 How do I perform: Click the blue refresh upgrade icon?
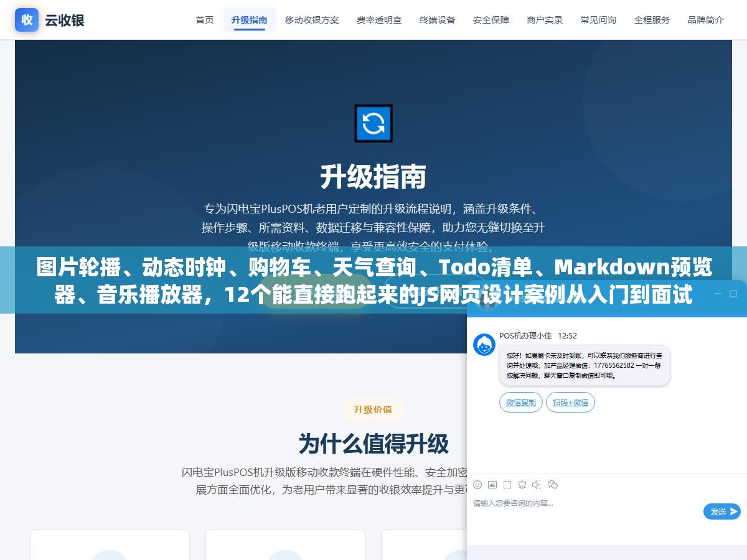[x=374, y=123]
